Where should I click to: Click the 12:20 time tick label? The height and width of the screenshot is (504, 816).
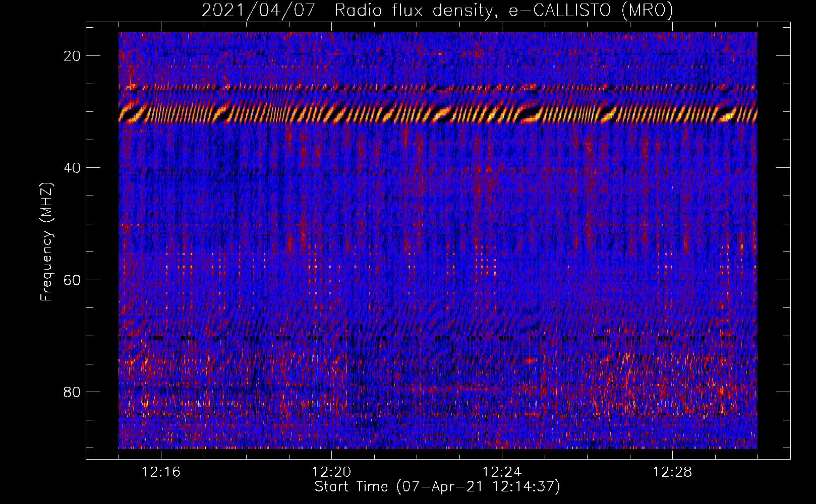click(x=331, y=472)
